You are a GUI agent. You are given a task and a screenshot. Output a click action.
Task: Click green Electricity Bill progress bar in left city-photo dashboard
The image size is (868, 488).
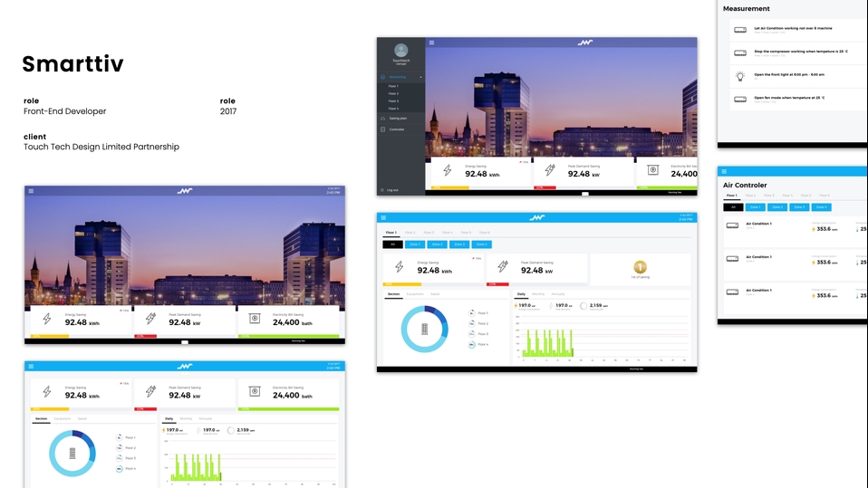pyautogui.click(x=288, y=336)
